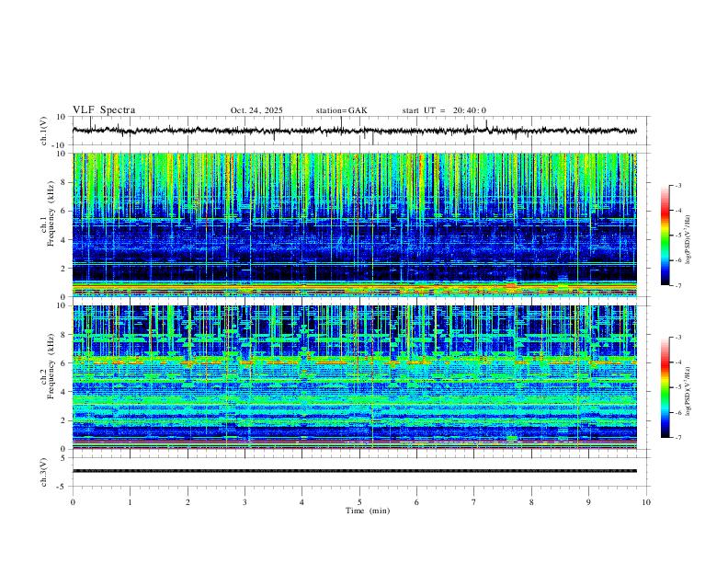Click time axis tick label "9"
The height and width of the screenshot is (563, 728).
point(588,502)
